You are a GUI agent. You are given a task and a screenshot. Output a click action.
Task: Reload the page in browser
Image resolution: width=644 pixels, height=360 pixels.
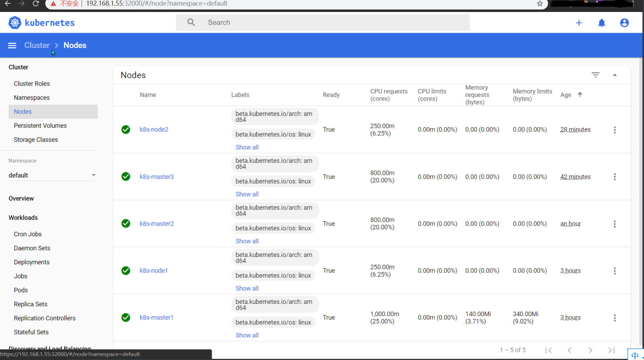coord(36,3)
